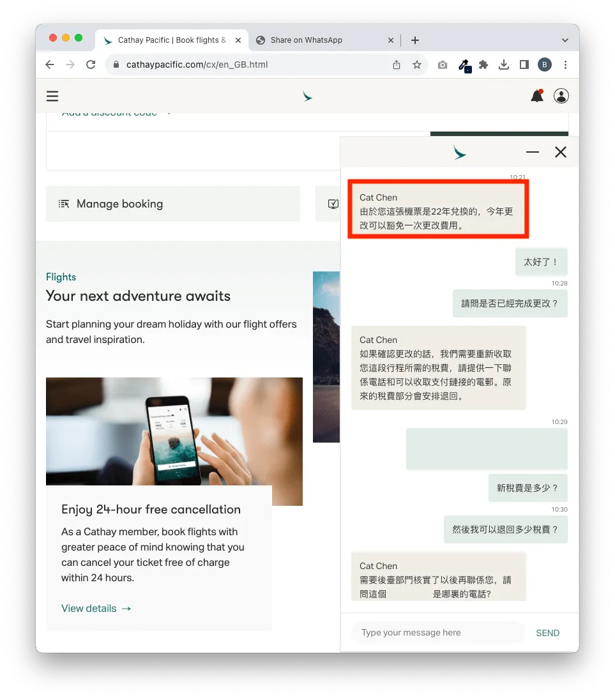Open the color picker pen extension
615x700 pixels.
[x=464, y=65]
